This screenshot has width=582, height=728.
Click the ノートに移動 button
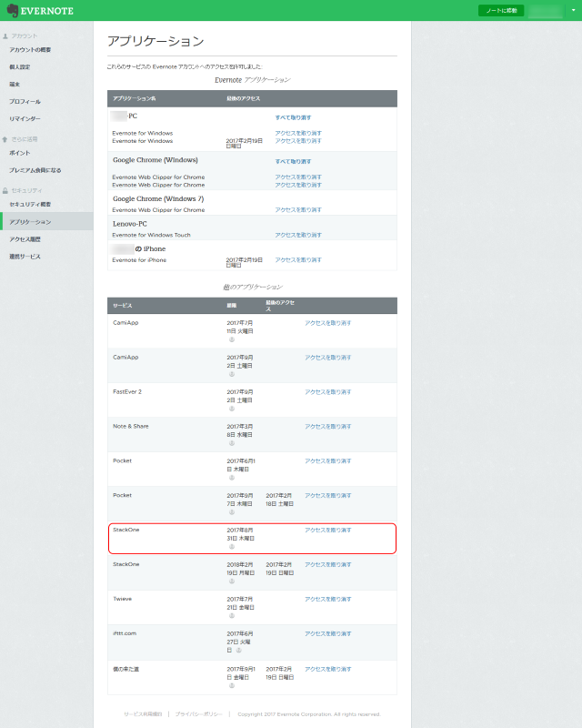[x=501, y=10]
